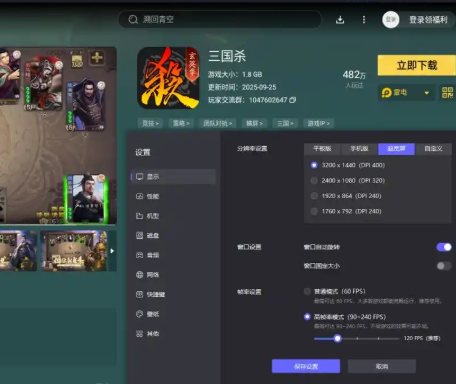The height and width of the screenshot is (384, 456).
Task: Select 普通模式 (60 FPS) option
Action: [307, 291]
